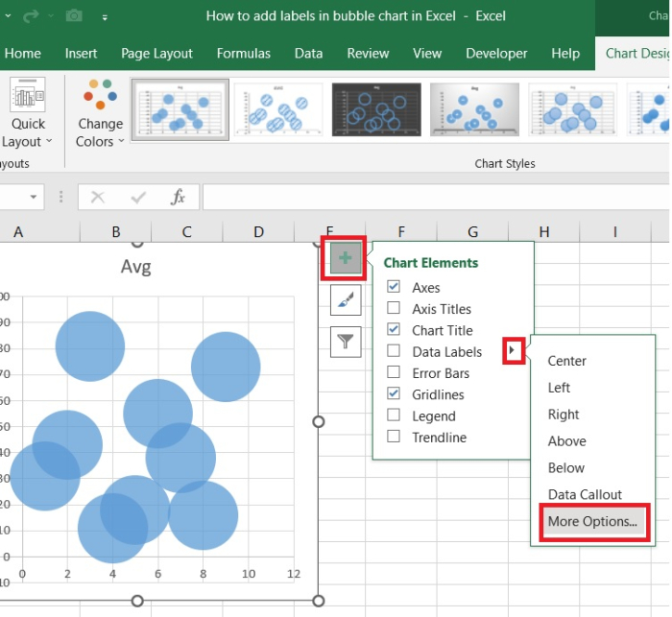672x617 pixels.
Task: Open the Developer tab
Action: 496,53
